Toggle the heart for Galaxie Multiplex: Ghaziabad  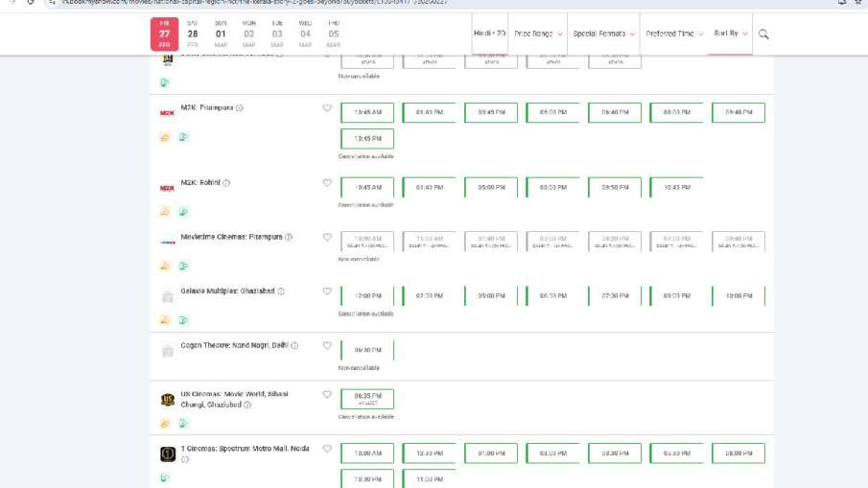point(327,291)
